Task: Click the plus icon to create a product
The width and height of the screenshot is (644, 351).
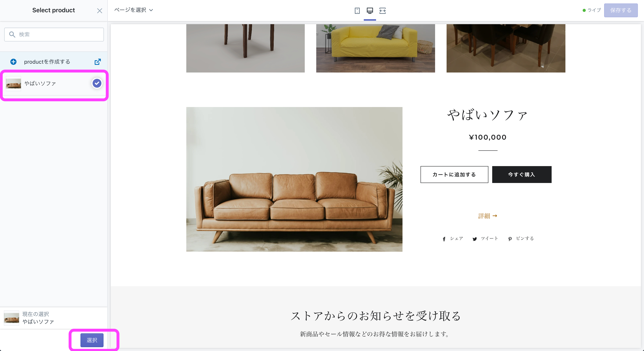Action: coord(13,62)
